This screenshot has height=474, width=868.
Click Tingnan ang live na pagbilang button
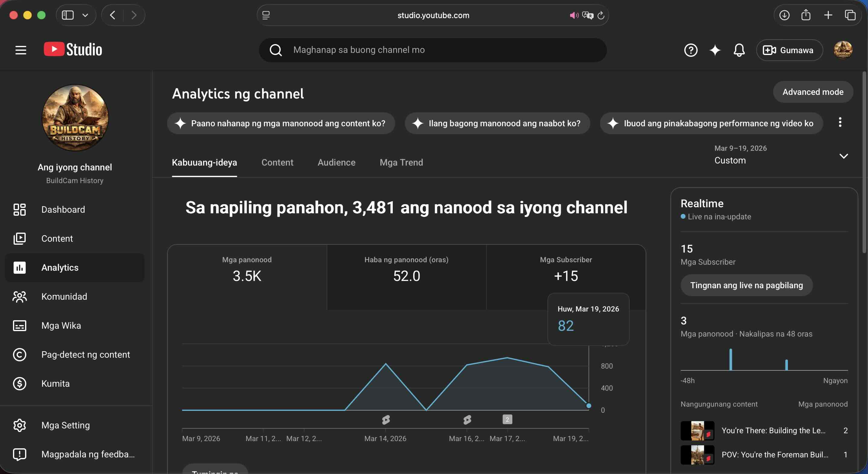pos(746,285)
